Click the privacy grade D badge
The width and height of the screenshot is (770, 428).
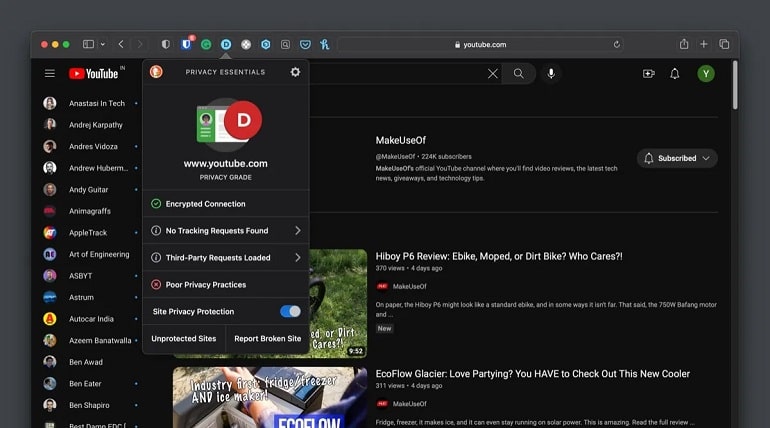(243, 120)
